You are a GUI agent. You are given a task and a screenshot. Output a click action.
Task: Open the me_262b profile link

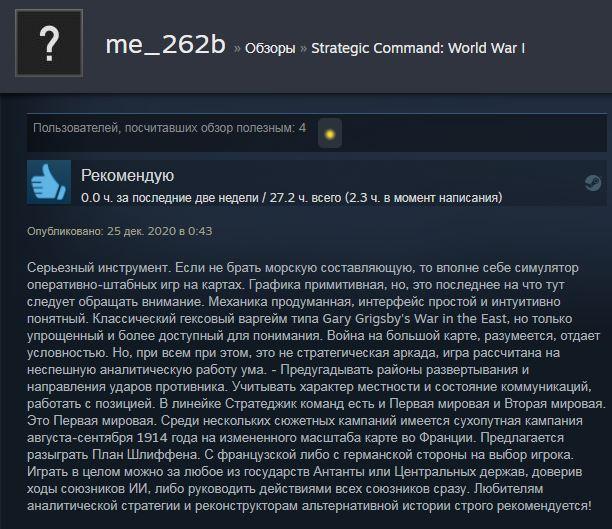tap(166, 44)
